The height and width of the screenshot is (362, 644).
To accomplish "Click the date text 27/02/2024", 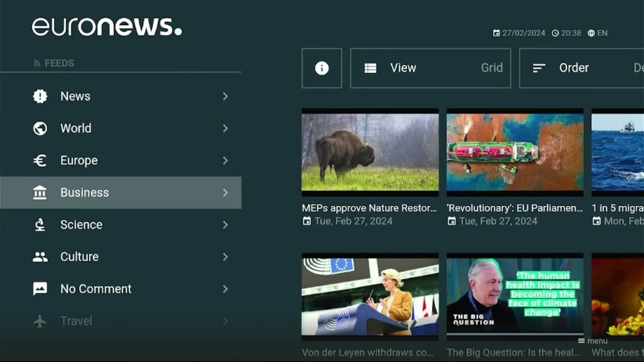I will point(524,33).
